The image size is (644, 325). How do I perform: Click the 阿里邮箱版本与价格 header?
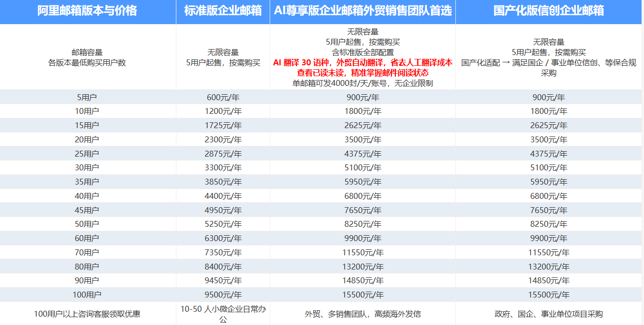pyautogui.click(x=87, y=11)
